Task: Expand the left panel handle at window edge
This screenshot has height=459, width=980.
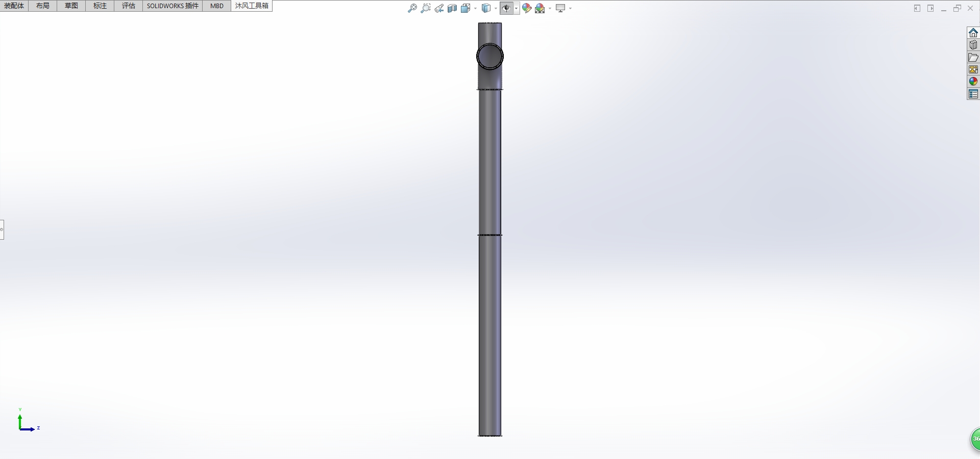Action: click(x=2, y=229)
